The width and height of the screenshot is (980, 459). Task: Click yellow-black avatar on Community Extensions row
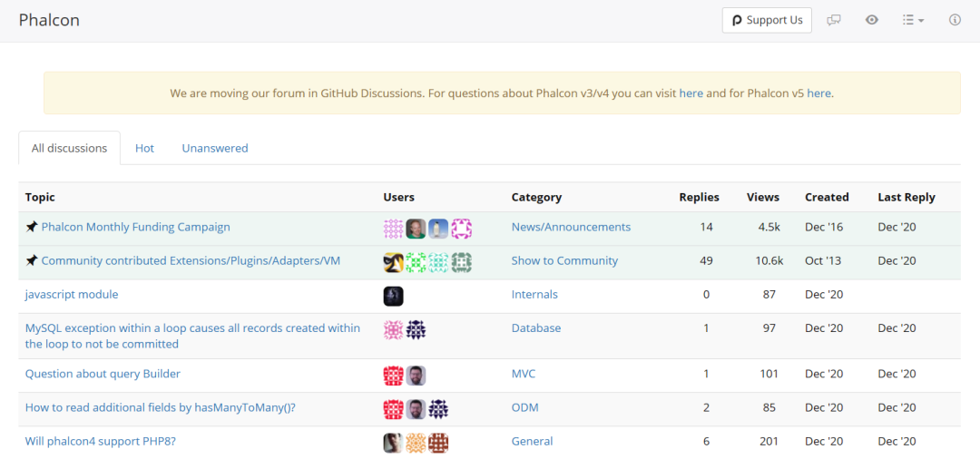tap(393, 262)
